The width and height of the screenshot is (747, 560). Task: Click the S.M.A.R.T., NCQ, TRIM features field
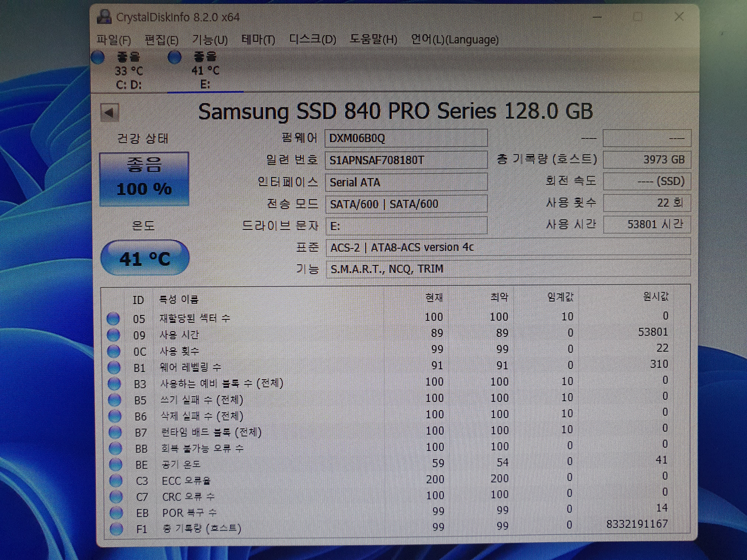tap(508, 269)
